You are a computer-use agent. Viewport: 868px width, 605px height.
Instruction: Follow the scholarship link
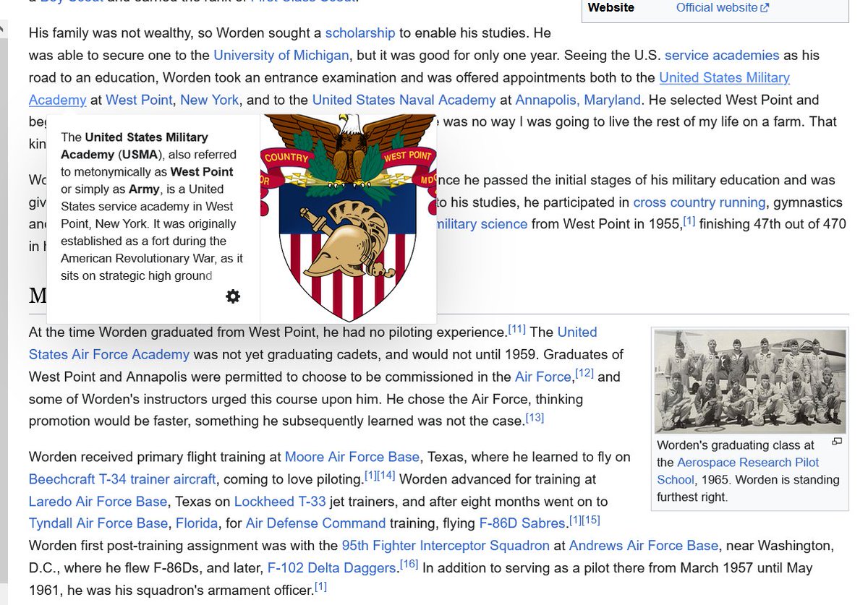coord(360,33)
